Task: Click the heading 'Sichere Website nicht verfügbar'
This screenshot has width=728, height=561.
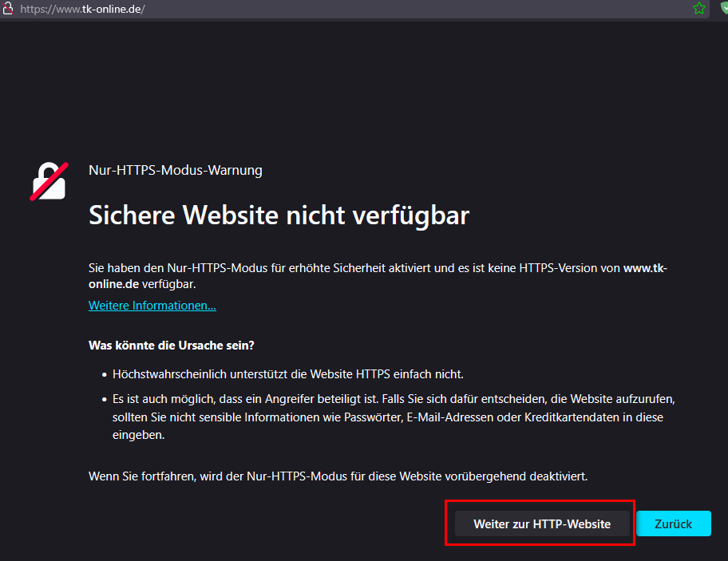Action: 279,215
